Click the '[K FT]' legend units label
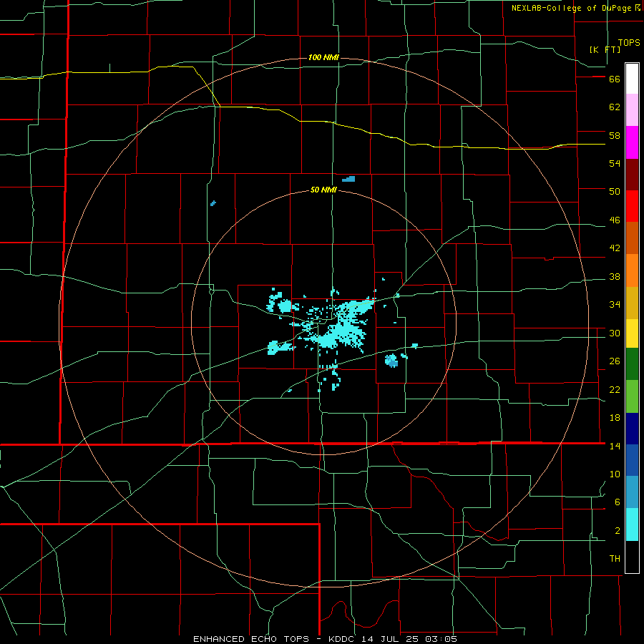The image size is (644, 644). (x=605, y=49)
